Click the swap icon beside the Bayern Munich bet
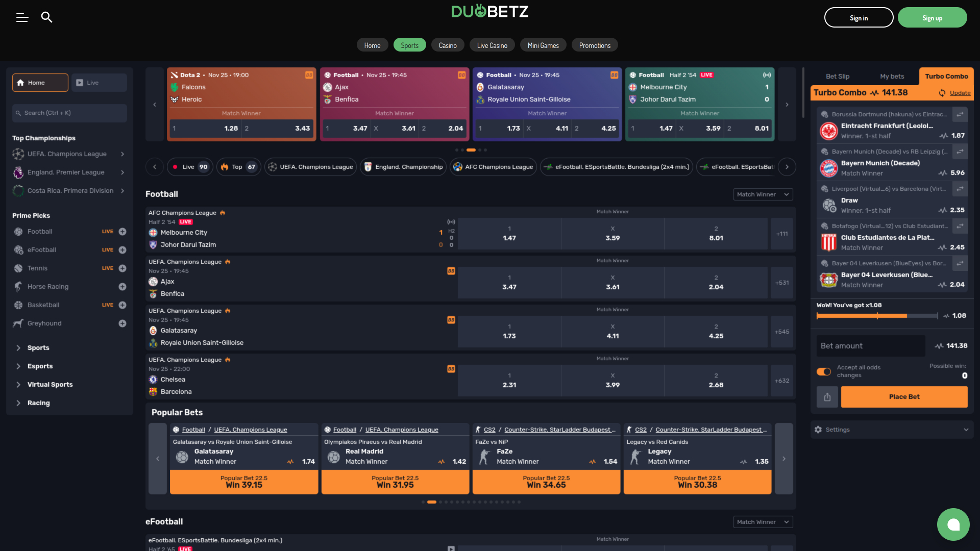The image size is (980, 551). (960, 152)
